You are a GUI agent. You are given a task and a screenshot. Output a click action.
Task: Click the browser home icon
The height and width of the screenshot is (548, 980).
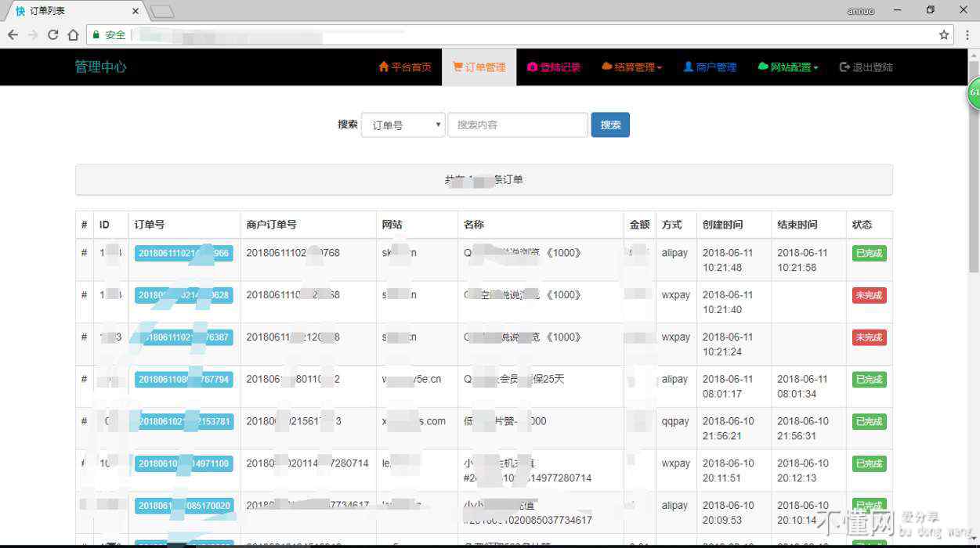tap(73, 34)
